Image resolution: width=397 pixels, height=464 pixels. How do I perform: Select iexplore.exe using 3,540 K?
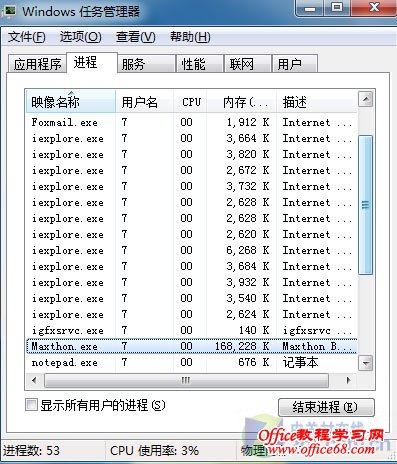point(191,298)
